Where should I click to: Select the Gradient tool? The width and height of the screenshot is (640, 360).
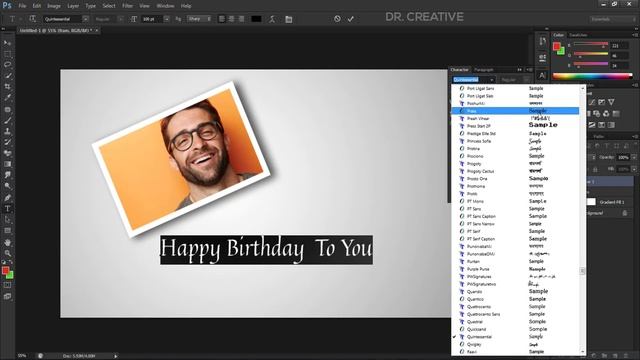(x=7, y=164)
